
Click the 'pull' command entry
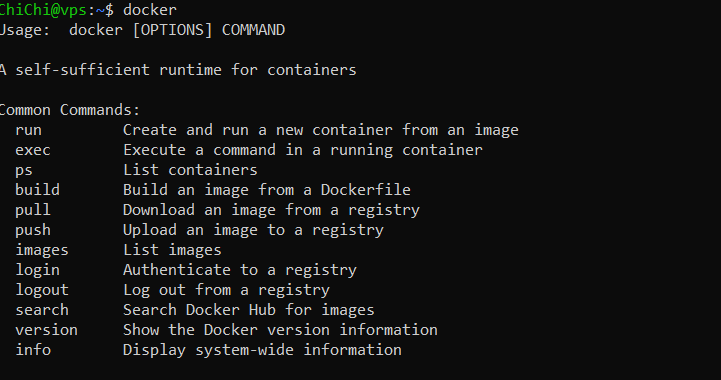point(33,210)
